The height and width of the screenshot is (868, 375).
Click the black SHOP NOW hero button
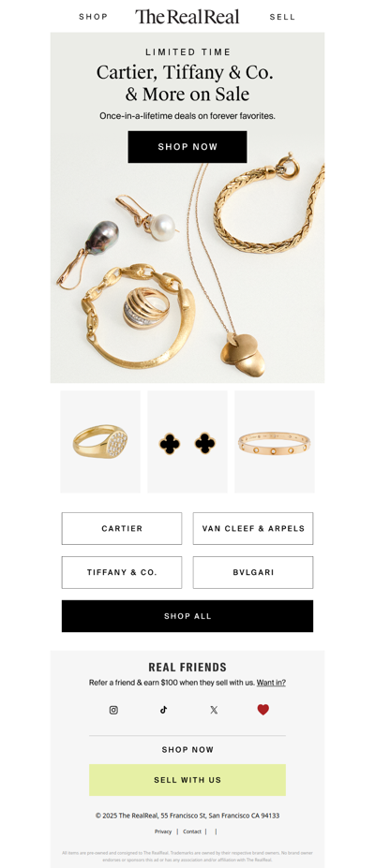[x=187, y=147]
